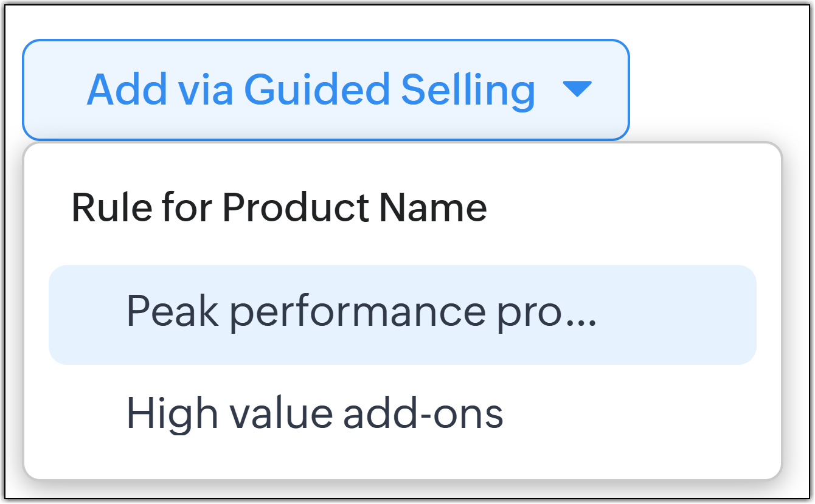
Task: Click the blue dropdown arrow icon
Action: coord(577,89)
